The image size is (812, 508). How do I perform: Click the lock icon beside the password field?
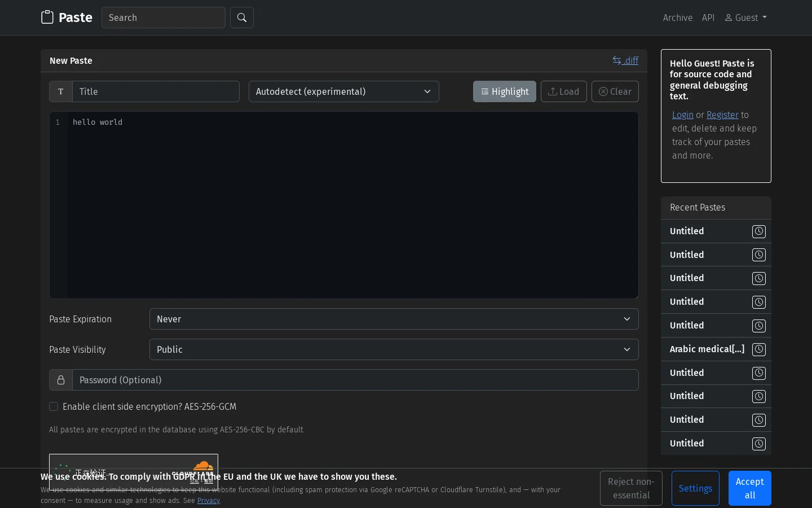[x=61, y=380]
